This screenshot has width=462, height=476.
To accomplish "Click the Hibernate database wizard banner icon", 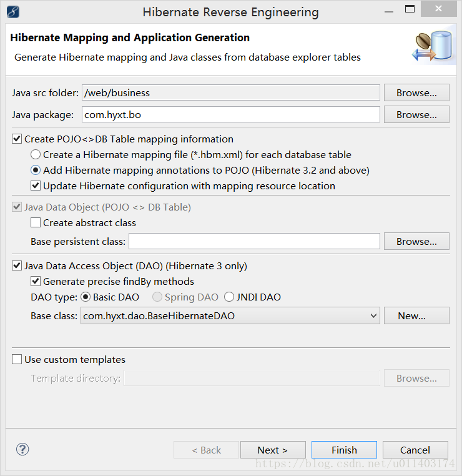I will pos(433,46).
